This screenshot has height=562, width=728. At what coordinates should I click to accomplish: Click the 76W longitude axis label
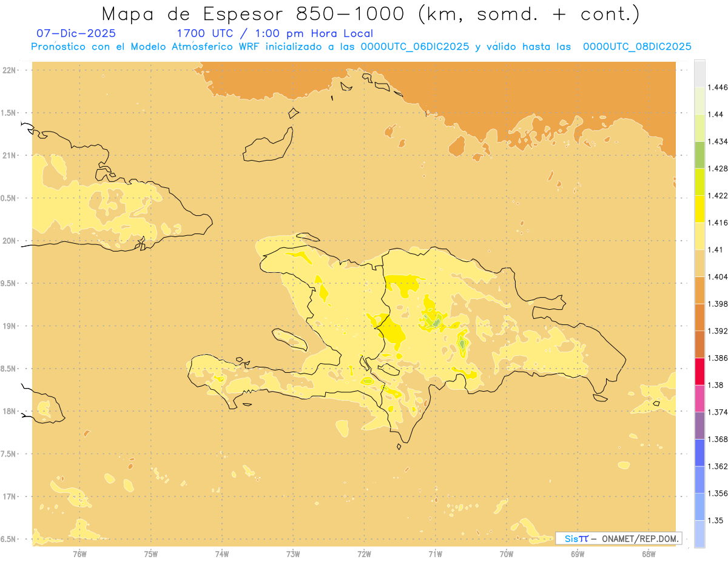tap(80, 554)
